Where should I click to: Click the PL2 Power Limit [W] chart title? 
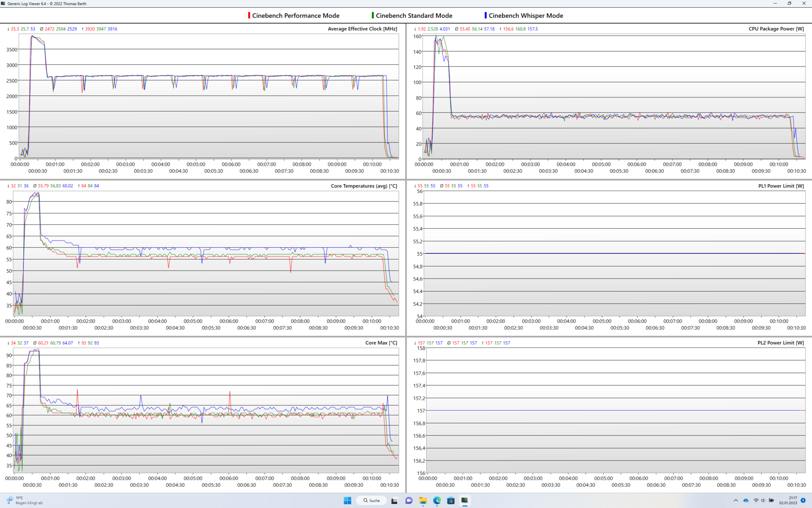pos(781,343)
